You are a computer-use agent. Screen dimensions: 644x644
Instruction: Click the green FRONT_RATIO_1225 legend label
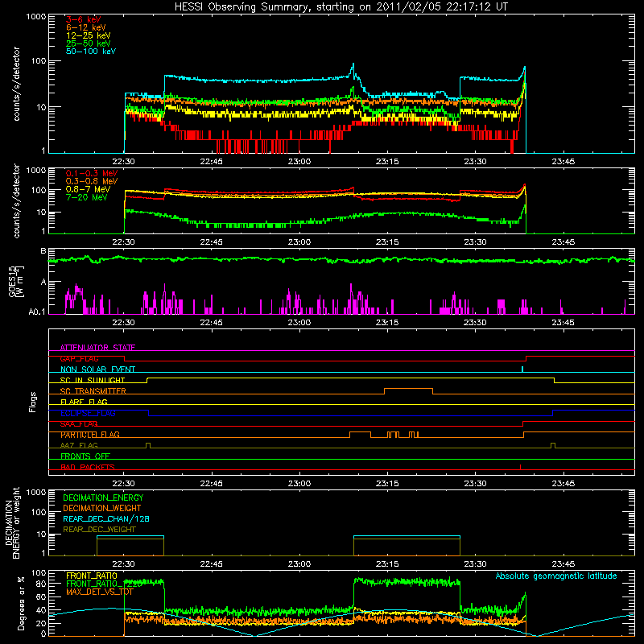(x=104, y=584)
